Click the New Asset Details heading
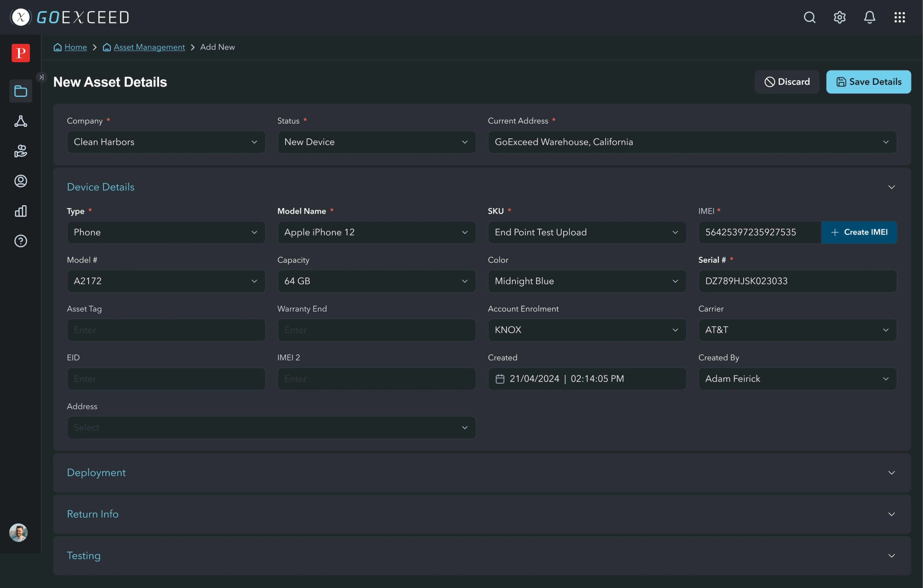 110,82
